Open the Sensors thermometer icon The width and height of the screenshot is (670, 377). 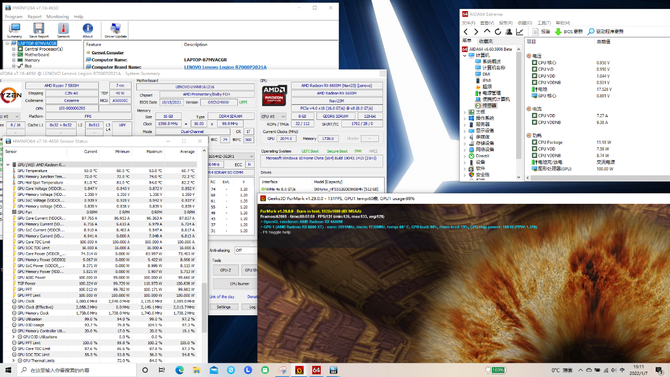pos(63,30)
